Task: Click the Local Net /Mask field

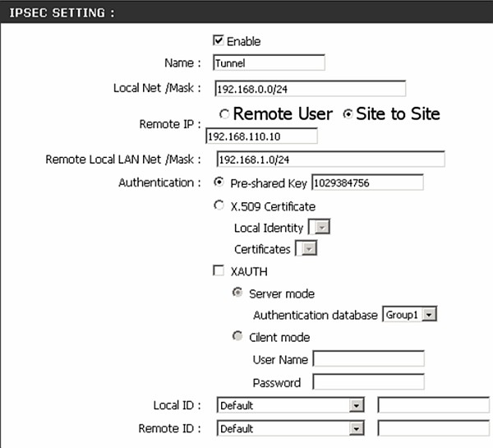Action: point(310,89)
